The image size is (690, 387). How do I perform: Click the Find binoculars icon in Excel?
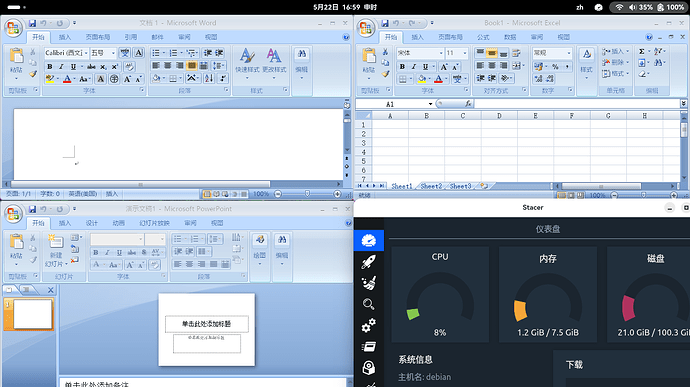pyautogui.click(x=658, y=63)
